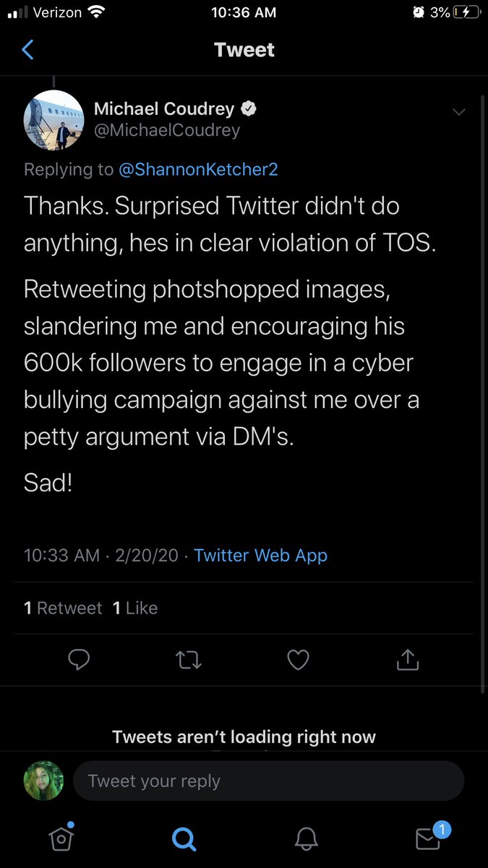Expand tweet options chevron menu
This screenshot has width=488, height=868.
coord(458,111)
